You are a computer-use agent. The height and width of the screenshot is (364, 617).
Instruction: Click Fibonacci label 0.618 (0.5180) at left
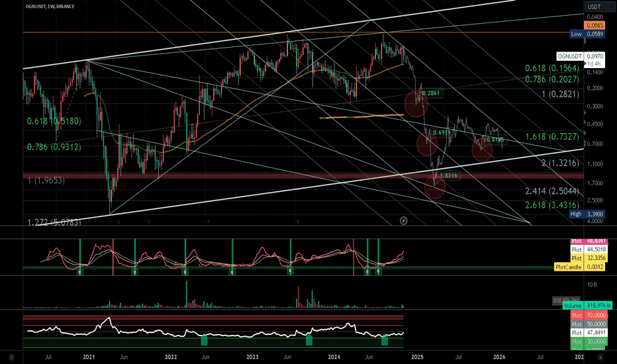pos(54,121)
